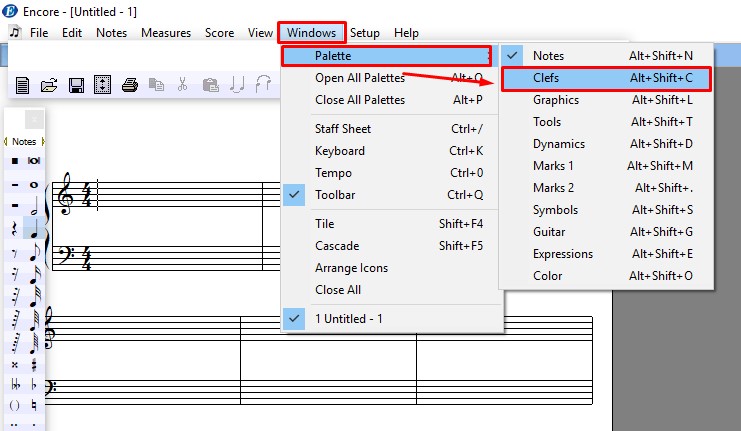Select the 32nd note in Notes palette

coord(34,297)
